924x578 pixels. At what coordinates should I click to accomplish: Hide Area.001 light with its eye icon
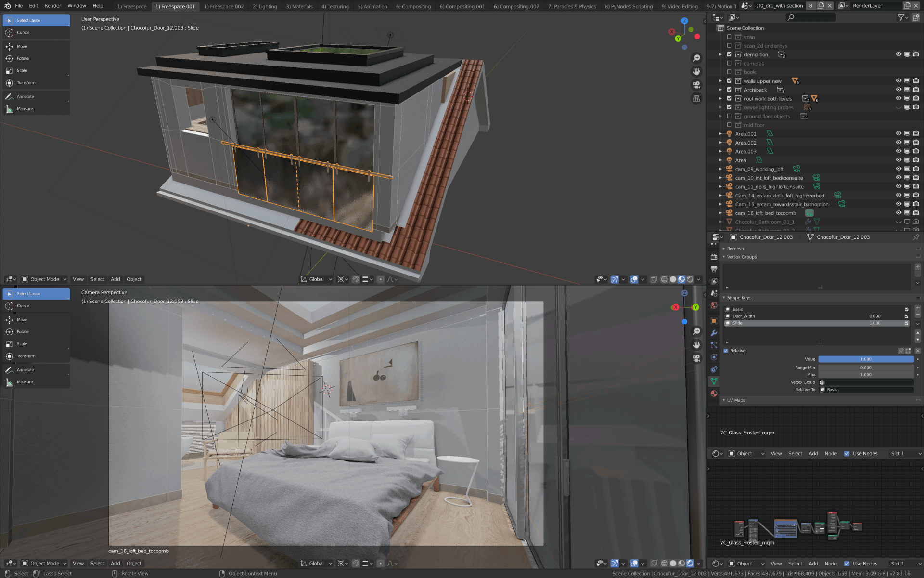898,134
